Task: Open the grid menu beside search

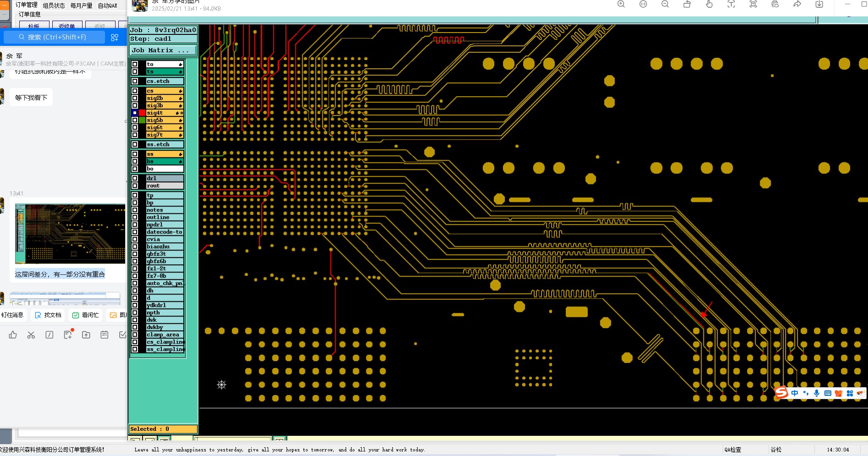Action: [x=115, y=38]
